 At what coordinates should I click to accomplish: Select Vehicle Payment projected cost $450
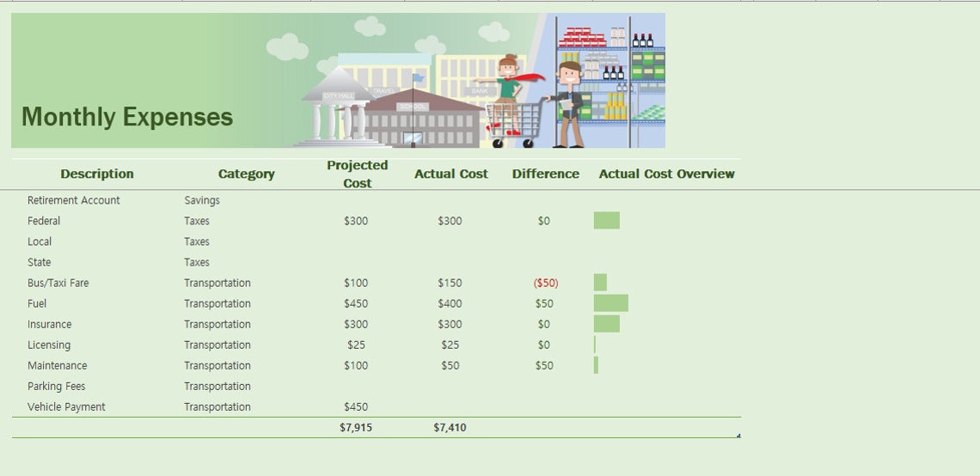click(356, 406)
